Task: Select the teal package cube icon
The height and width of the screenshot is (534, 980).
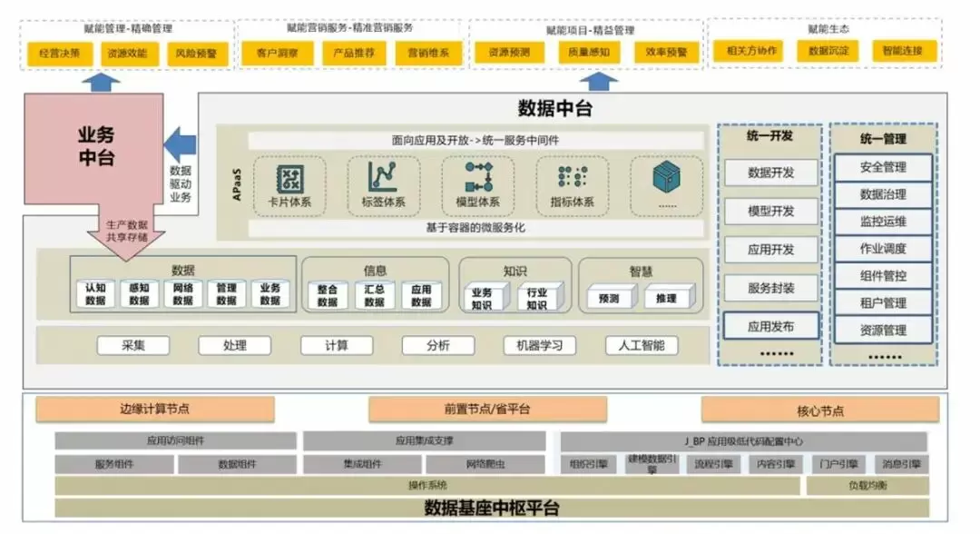Action: pyautogui.click(x=666, y=178)
